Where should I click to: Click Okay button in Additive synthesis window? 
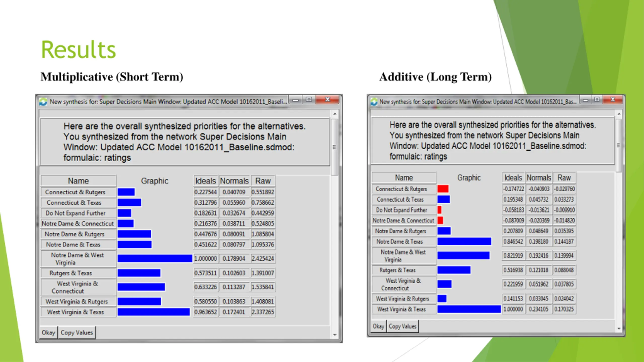click(378, 326)
